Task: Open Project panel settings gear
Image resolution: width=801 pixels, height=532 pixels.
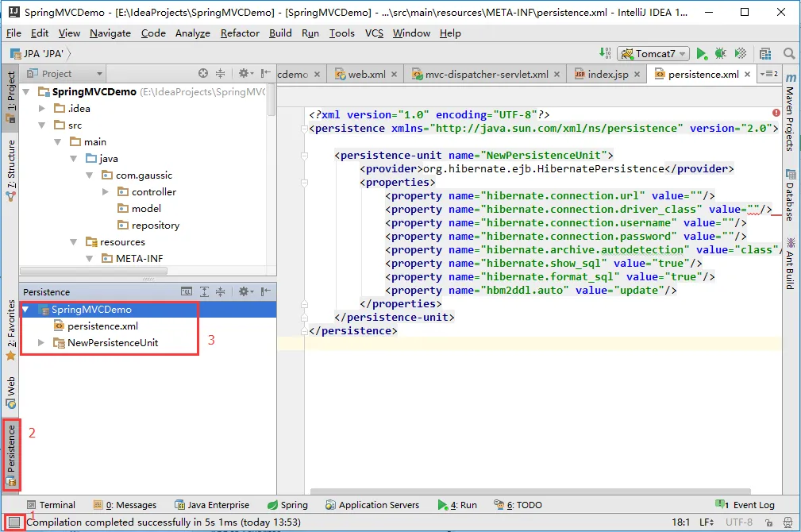Action: pos(246,74)
